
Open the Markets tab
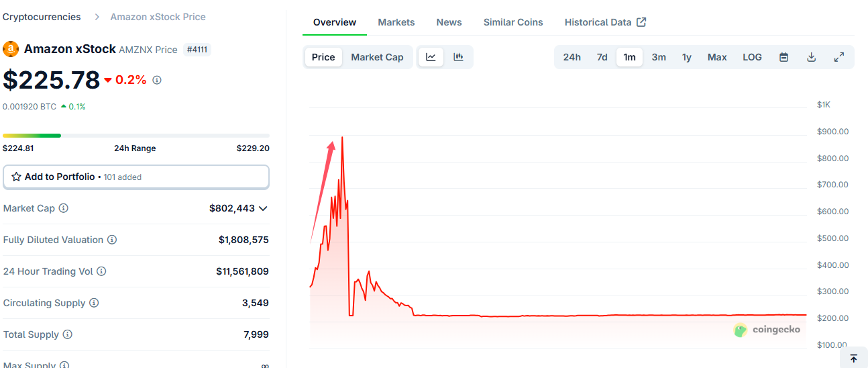[396, 22]
